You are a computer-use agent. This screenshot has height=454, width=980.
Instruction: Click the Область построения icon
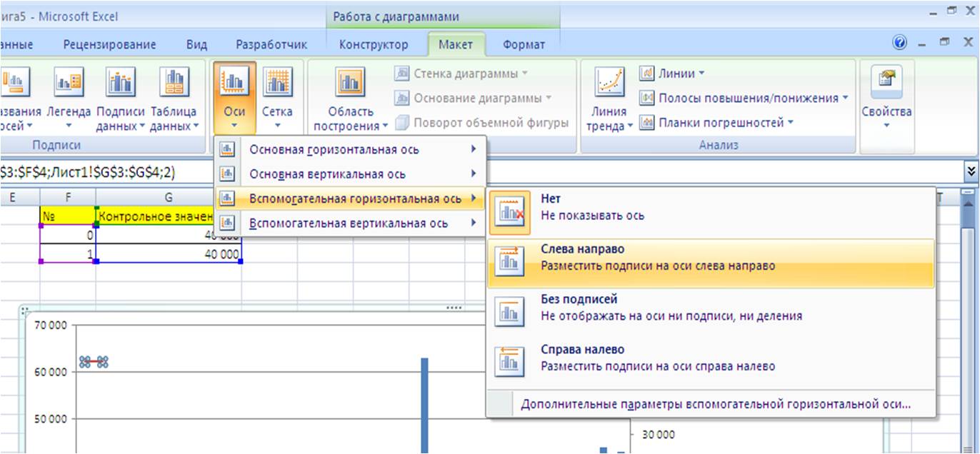350,81
